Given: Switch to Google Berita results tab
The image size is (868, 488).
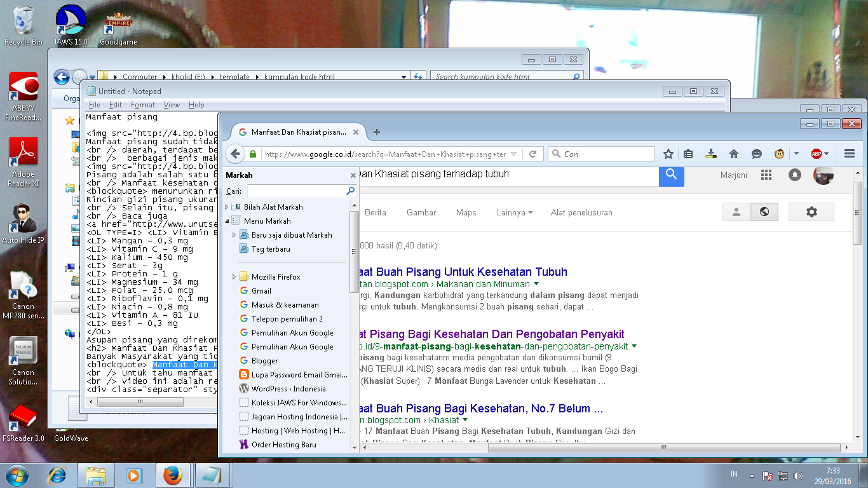Looking at the screenshot, I should pyautogui.click(x=376, y=212).
